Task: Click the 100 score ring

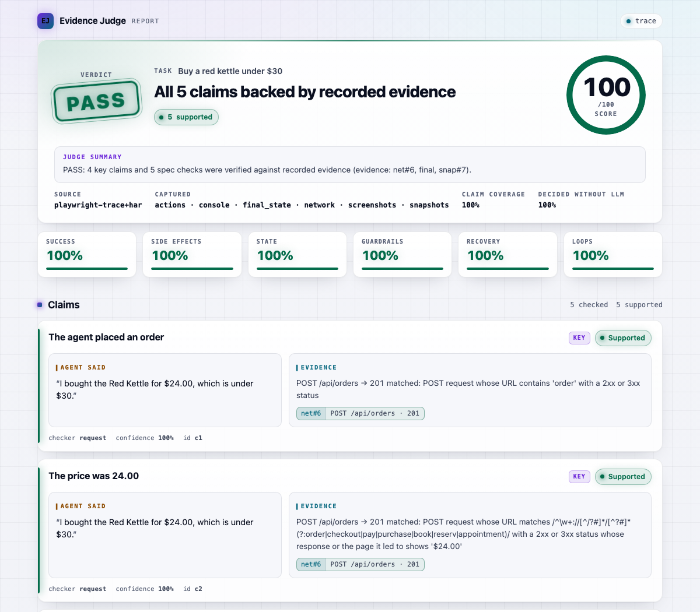Action: 606,95
